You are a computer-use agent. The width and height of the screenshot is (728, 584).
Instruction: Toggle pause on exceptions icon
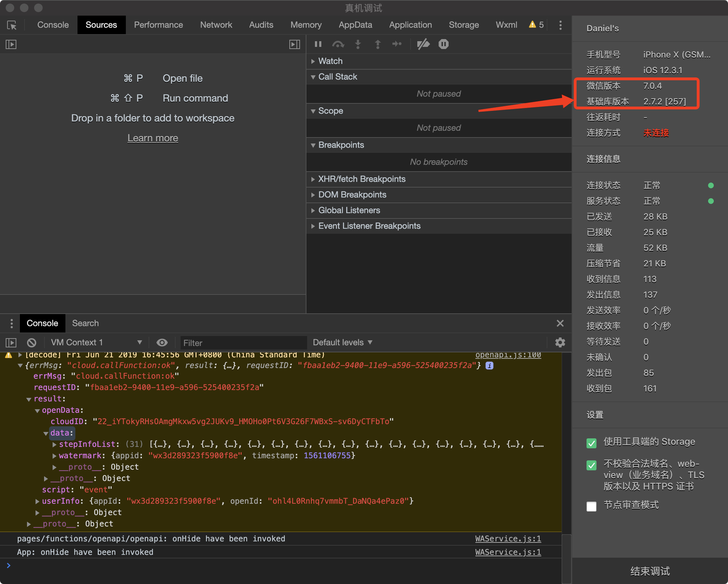pyautogui.click(x=443, y=44)
